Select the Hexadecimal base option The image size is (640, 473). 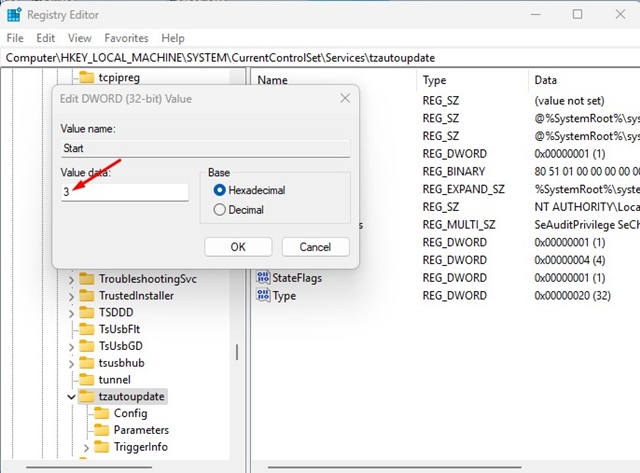[x=249, y=190]
